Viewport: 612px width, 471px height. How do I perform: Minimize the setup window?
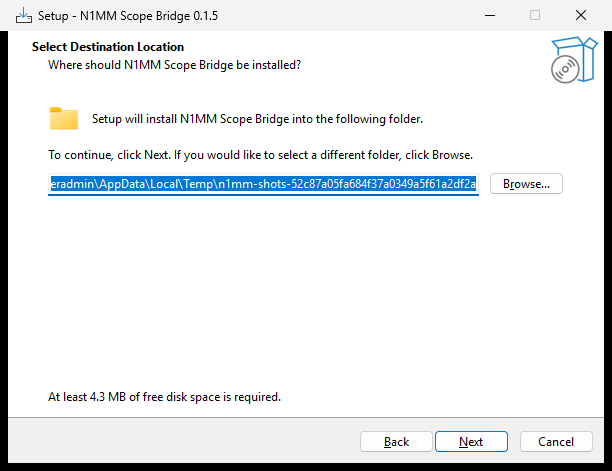tap(490, 16)
